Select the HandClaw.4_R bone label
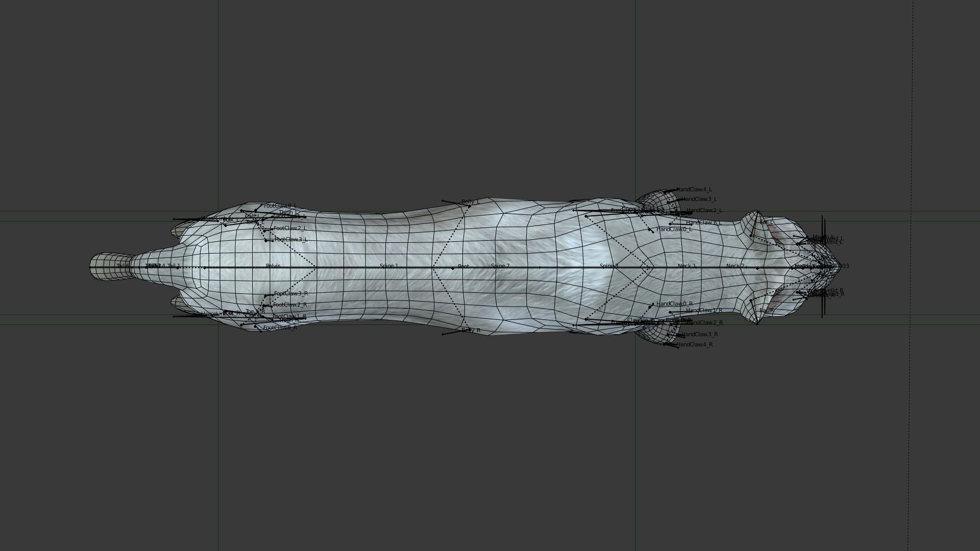The width and height of the screenshot is (980, 551). coord(695,344)
